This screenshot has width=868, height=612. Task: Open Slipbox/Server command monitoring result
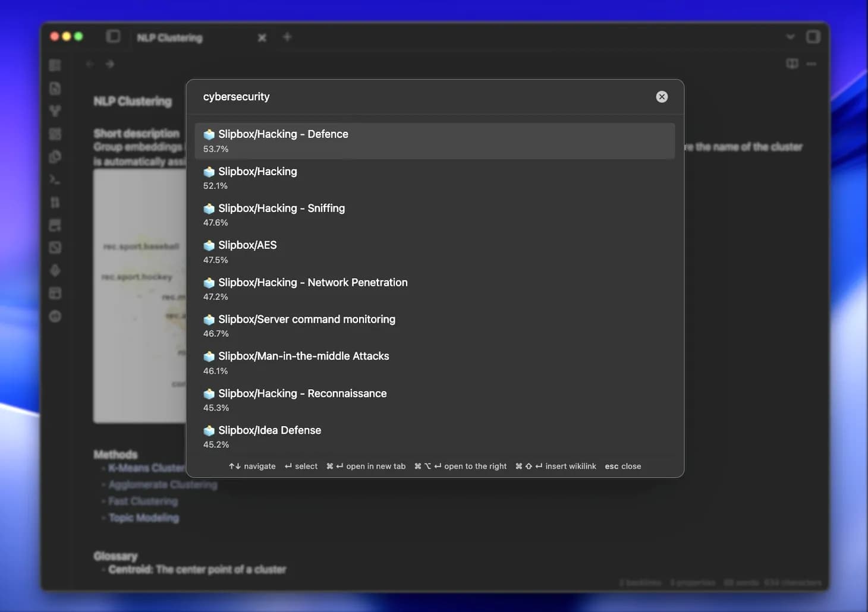(435, 326)
